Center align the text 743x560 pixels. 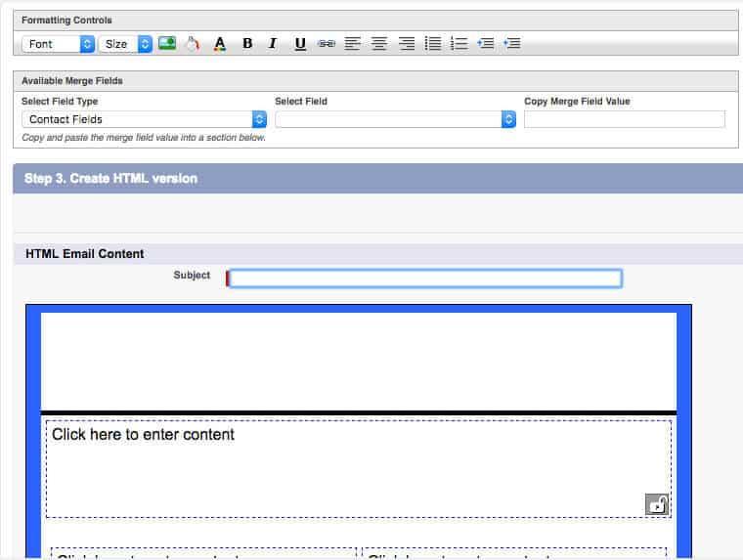click(379, 43)
